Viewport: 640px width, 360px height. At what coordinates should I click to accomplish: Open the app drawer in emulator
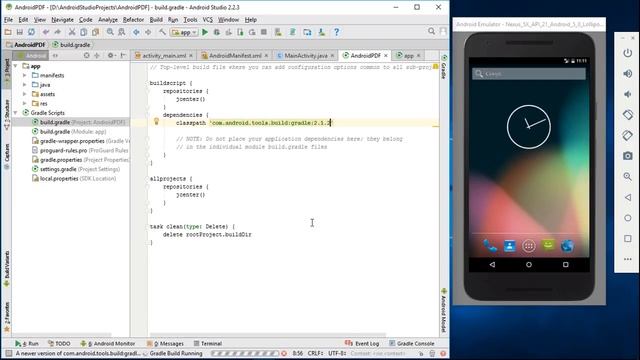coord(529,246)
